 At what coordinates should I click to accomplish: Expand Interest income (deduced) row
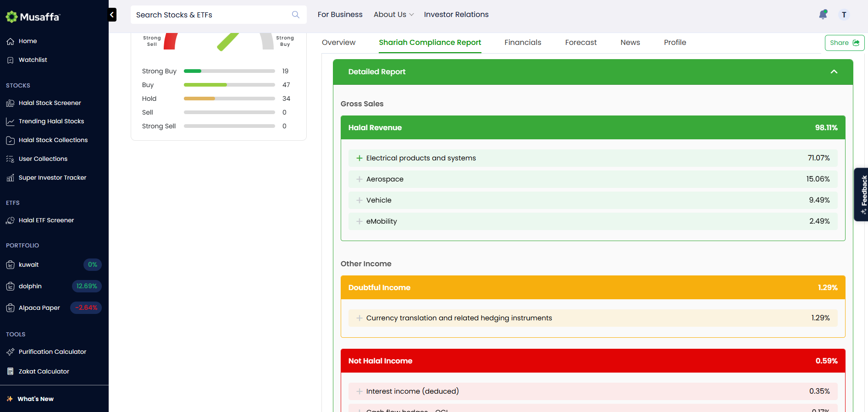pyautogui.click(x=359, y=391)
